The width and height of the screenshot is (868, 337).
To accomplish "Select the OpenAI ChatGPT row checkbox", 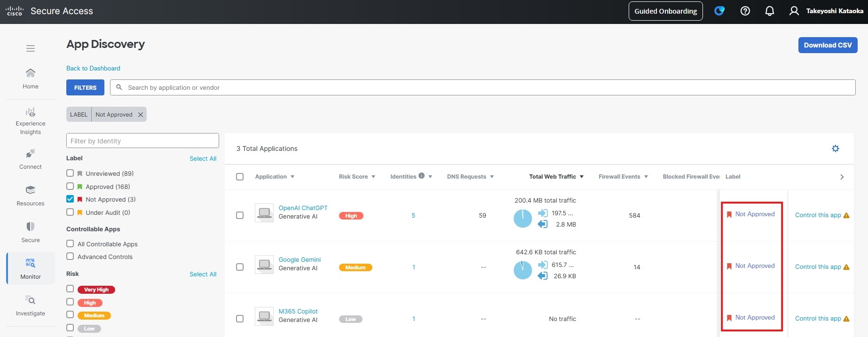I will point(240,215).
